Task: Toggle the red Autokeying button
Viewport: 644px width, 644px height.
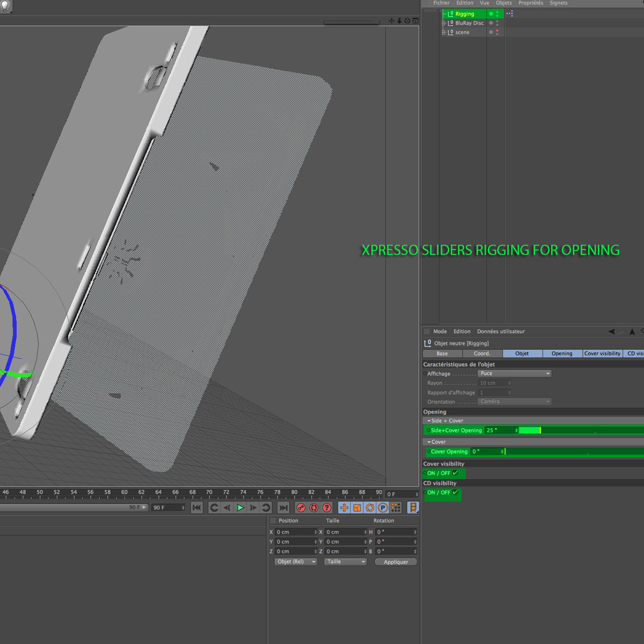Action: [x=314, y=508]
